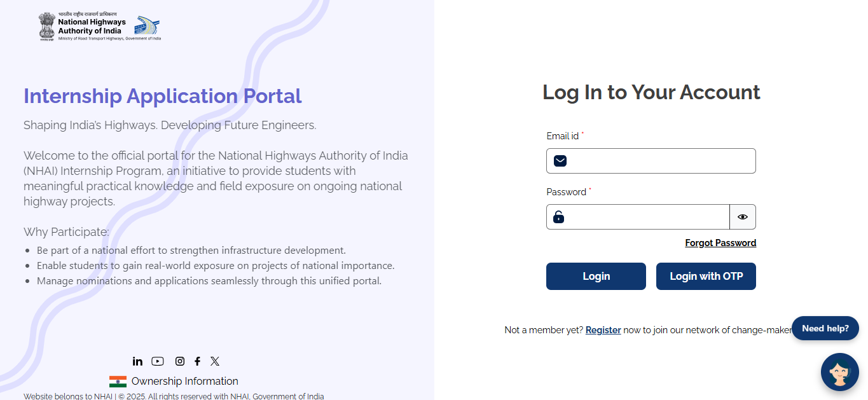Screen dimensions: 868x400
Task: Click the envelope icon in Email field
Action: click(560, 160)
